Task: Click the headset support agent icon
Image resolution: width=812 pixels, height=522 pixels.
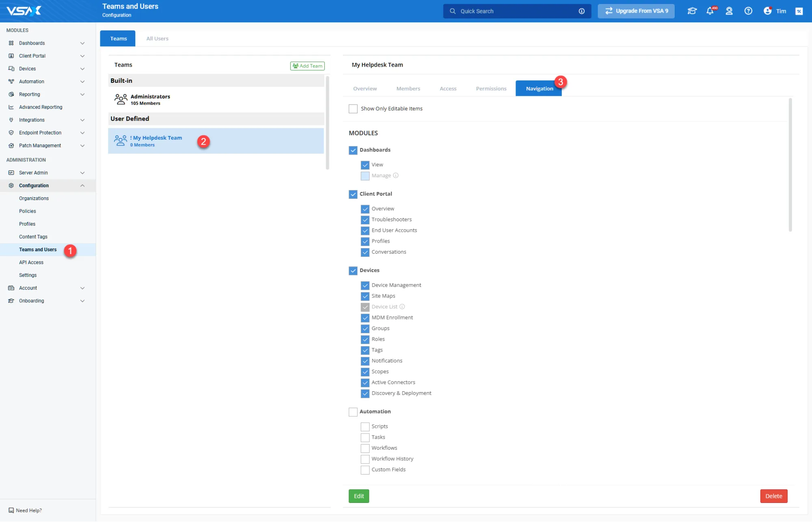Action: (729, 11)
